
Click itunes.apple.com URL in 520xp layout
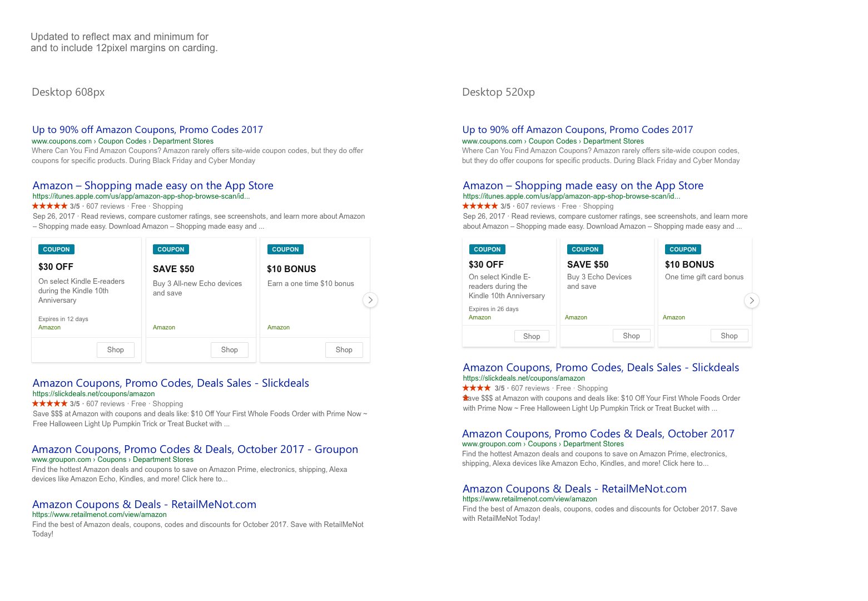[572, 196]
